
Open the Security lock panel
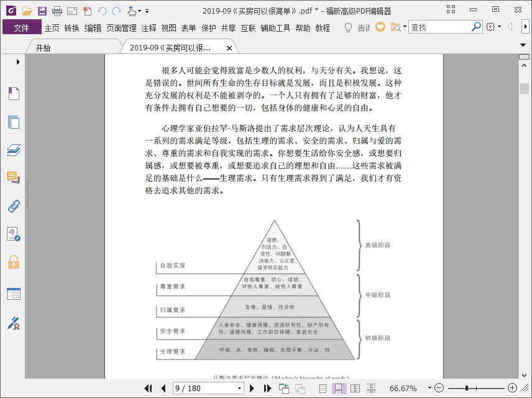14,262
